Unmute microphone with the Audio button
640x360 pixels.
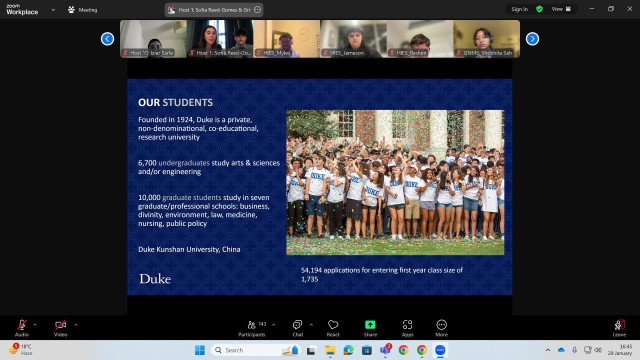(22, 328)
